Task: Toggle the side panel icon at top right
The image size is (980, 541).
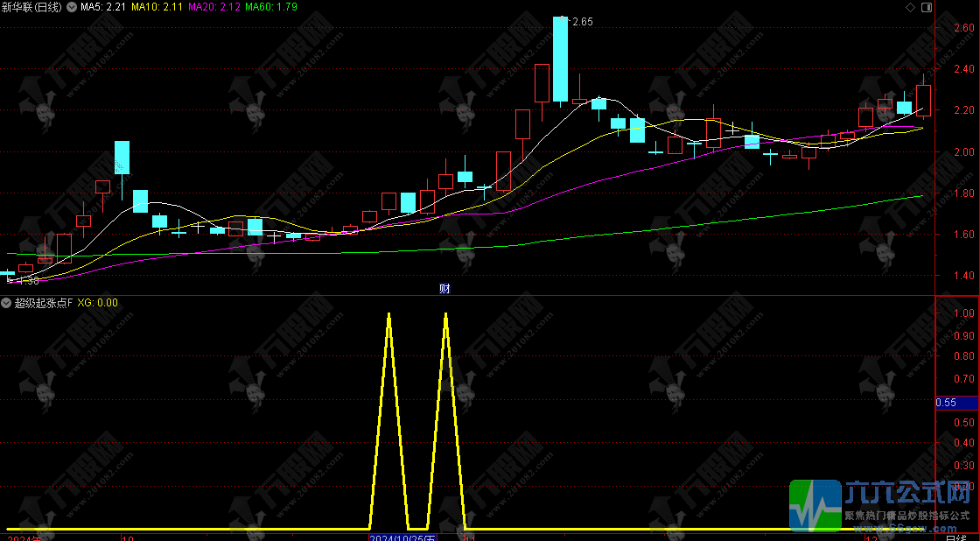Action: click(927, 7)
